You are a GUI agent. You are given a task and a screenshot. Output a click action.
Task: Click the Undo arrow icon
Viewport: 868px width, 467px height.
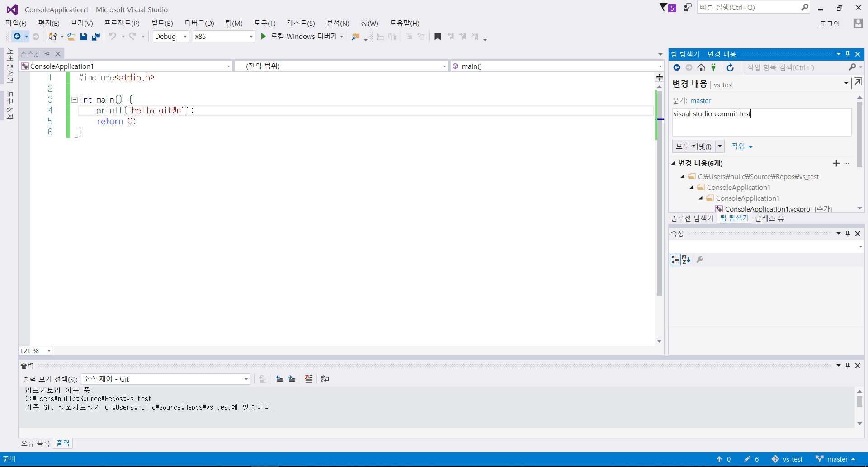[x=113, y=36]
